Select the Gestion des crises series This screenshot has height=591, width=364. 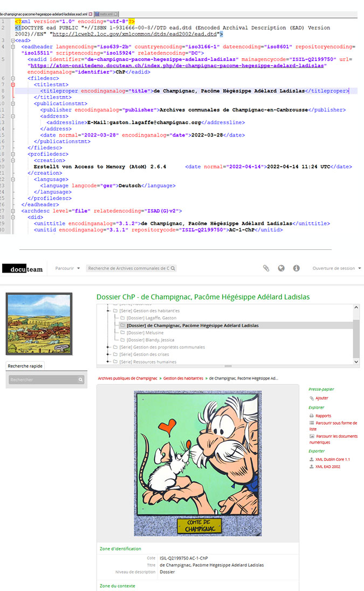[x=144, y=354]
